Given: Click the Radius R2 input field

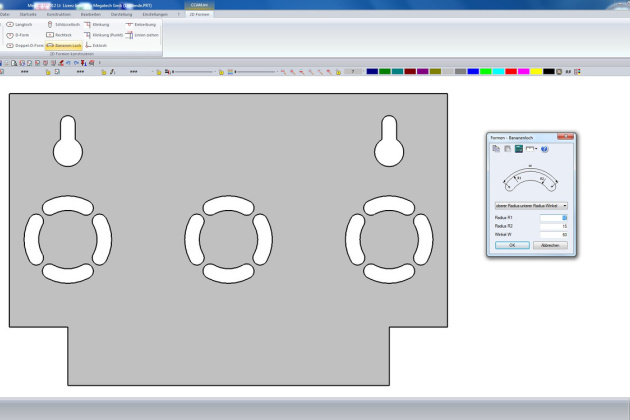Looking at the screenshot, I should (553, 226).
